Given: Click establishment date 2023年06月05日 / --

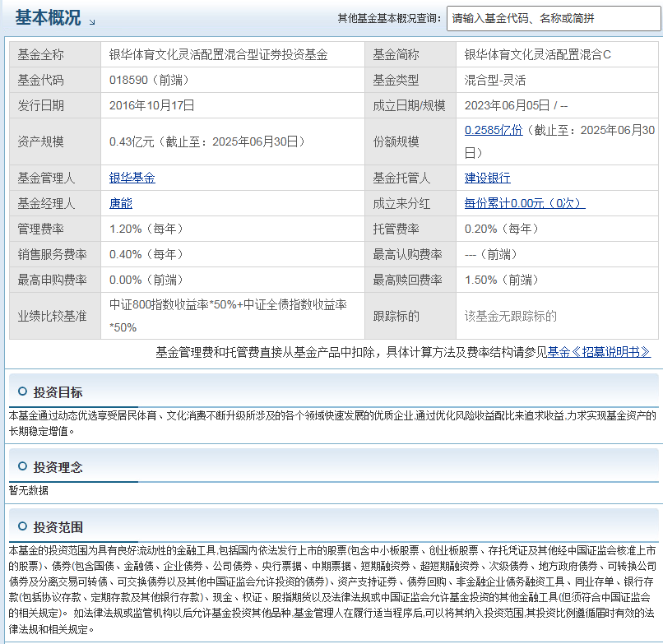Looking at the screenshot, I should pyautogui.click(x=516, y=105).
